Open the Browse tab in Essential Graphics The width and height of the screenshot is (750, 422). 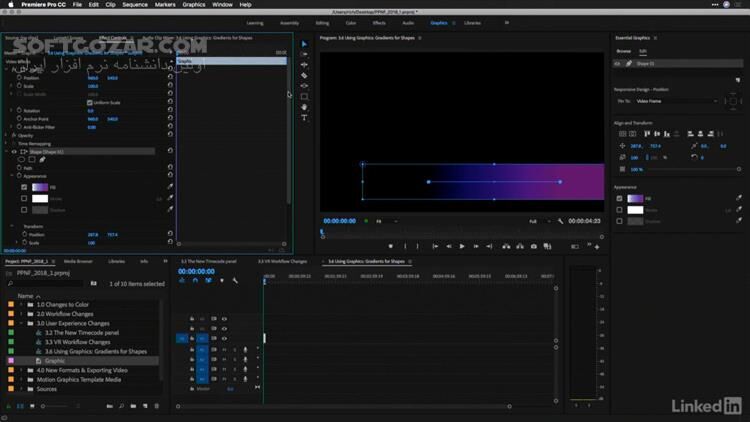tap(623, 51)
